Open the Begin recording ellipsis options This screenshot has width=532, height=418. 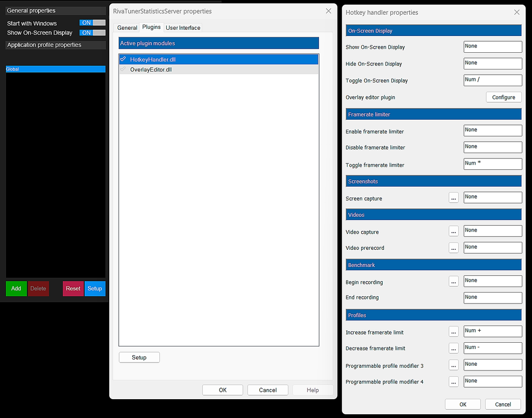click(454, 281)
